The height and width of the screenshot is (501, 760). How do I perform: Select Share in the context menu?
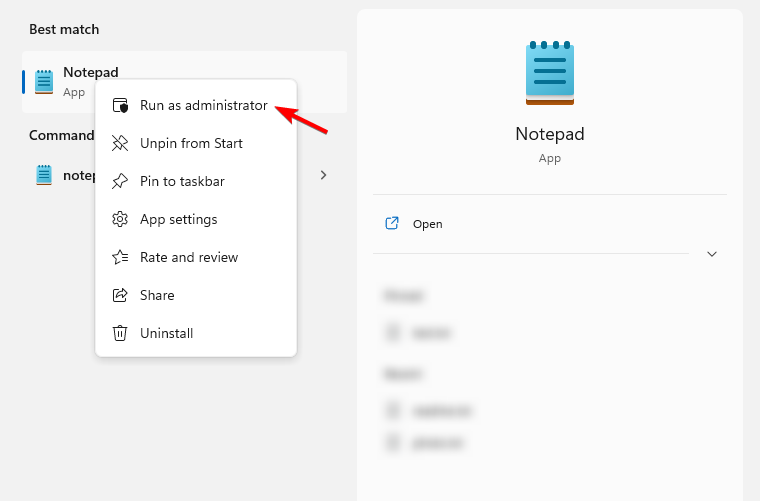coord(157,295)
